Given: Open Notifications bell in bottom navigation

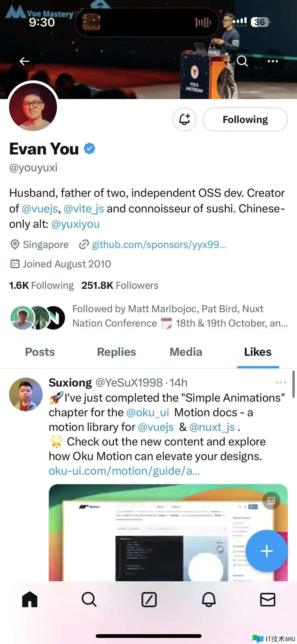Looking at the screenshot, I should pos(209,599).
